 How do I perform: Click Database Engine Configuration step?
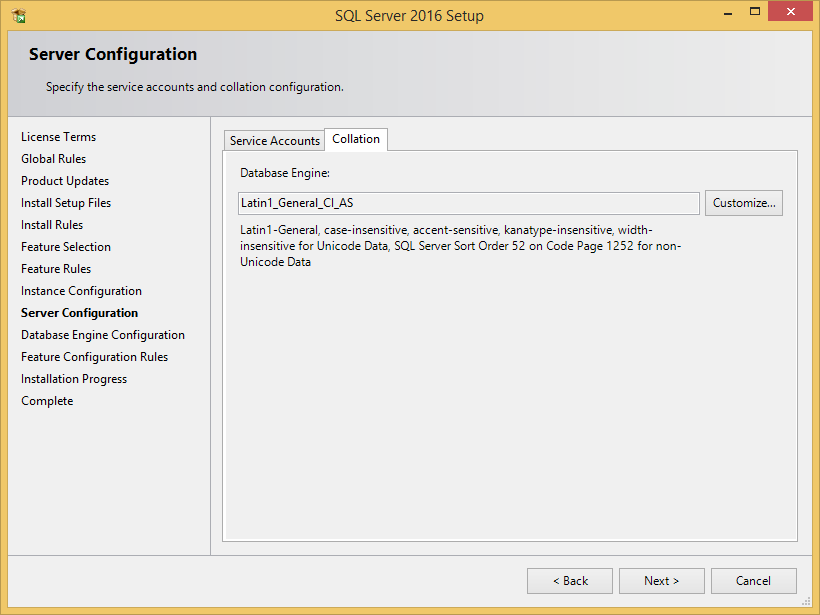click(102, 335)
